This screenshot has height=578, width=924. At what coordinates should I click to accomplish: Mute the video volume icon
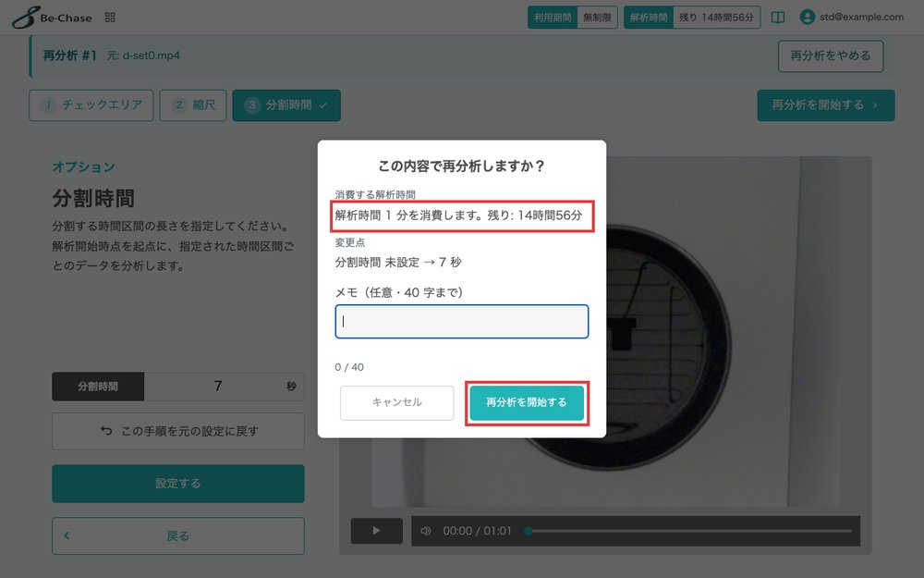(425, 531)
